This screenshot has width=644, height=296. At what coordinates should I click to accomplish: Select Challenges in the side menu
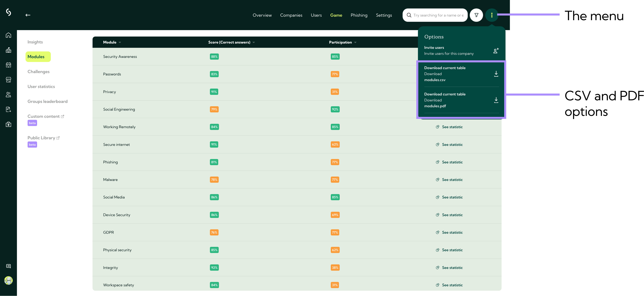click(x=39, y=72)
